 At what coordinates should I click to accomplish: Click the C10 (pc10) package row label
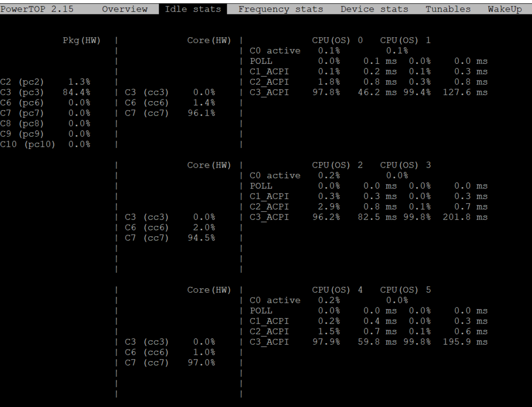coord(28,145)
